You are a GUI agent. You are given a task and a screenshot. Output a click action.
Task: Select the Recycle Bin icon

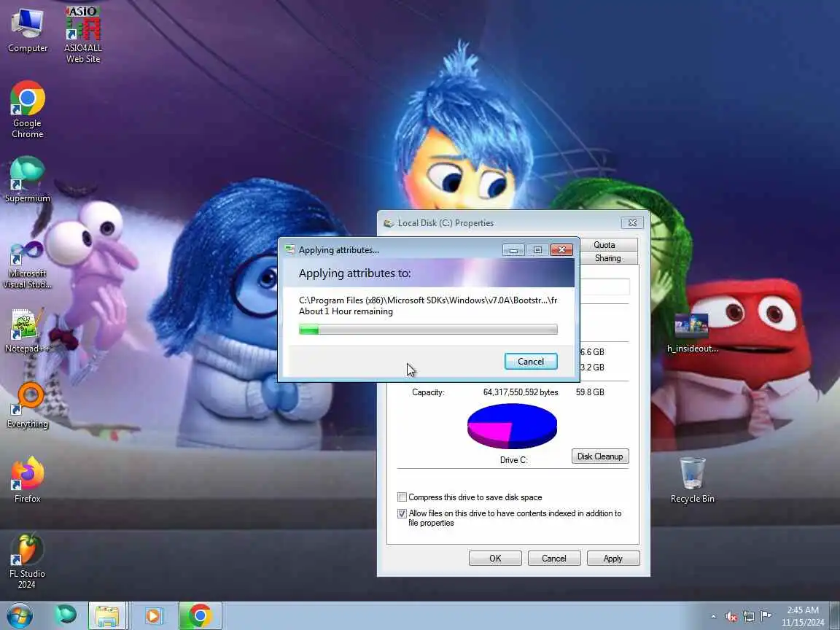pyautogui.click(x=692, y=480)
